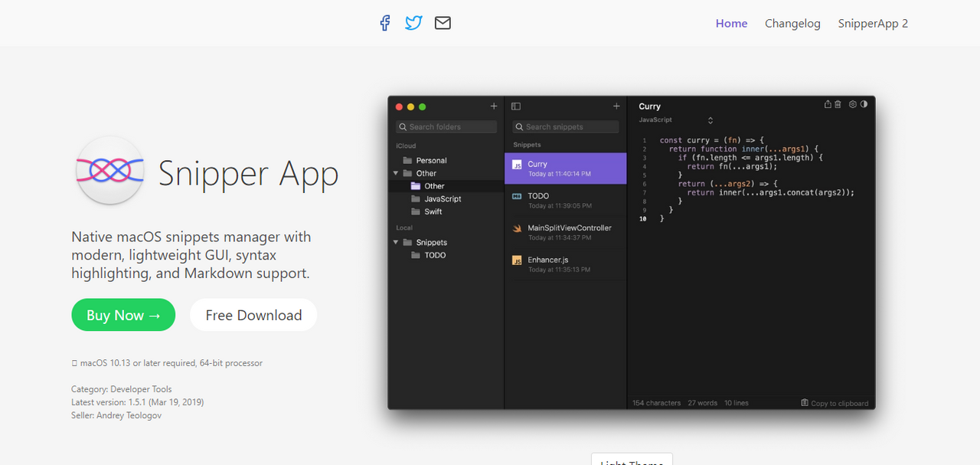Click the magnifier in Search folders
Viewport: 980px width, 465px height.
pyautogui.click(x=403, y=127)
